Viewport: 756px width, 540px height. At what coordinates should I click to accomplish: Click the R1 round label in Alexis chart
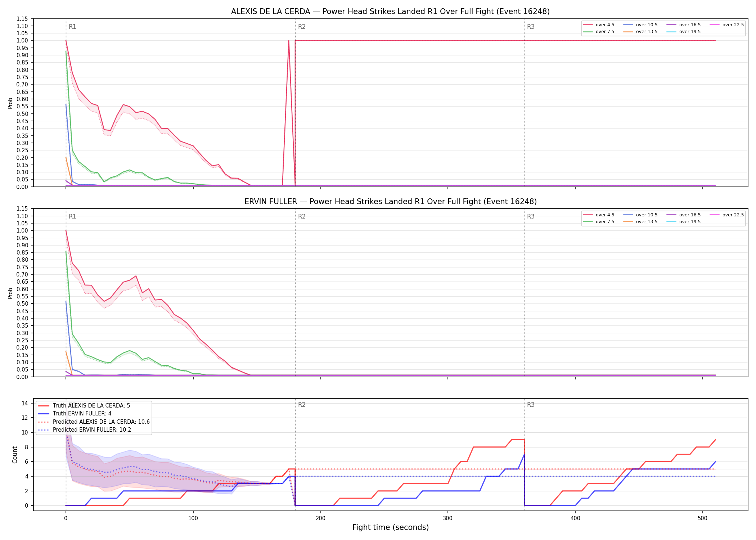pyautogui.click(x=72, y=27)
